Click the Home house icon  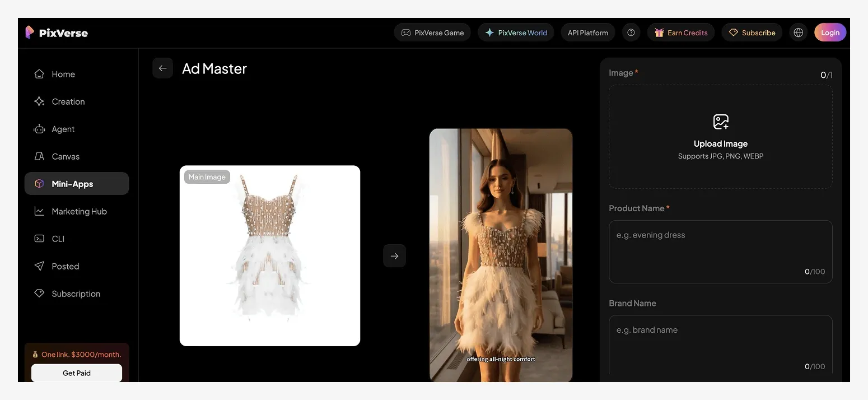39,74
